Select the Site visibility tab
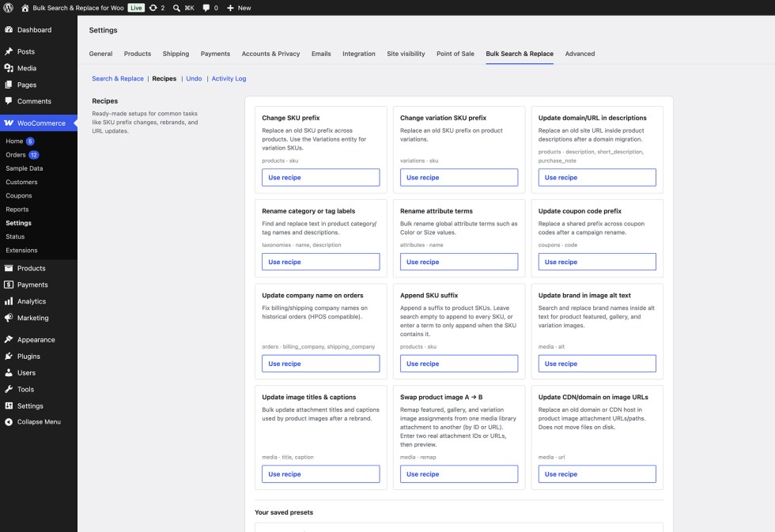 click(x=406, y=54)
